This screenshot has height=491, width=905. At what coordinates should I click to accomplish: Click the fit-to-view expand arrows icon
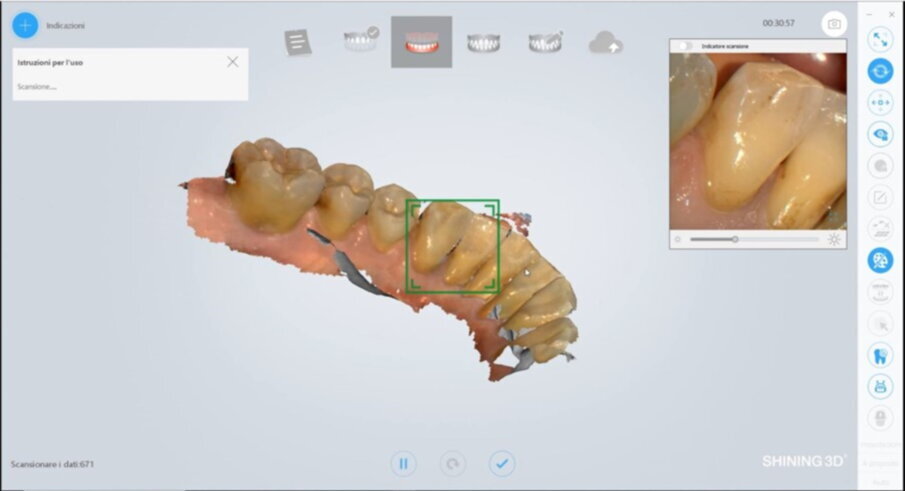click(x=880, y=39)
